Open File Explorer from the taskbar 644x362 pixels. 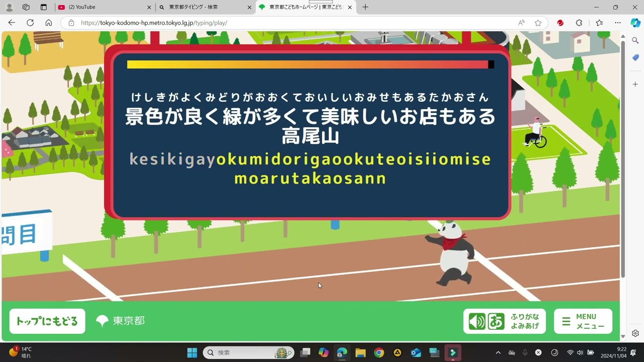pyautogui.click(x=360, y=352)
